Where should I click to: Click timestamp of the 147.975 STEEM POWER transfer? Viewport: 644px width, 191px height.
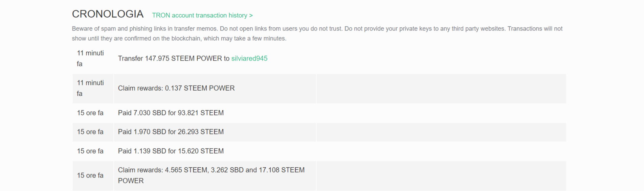click(90, 58)
